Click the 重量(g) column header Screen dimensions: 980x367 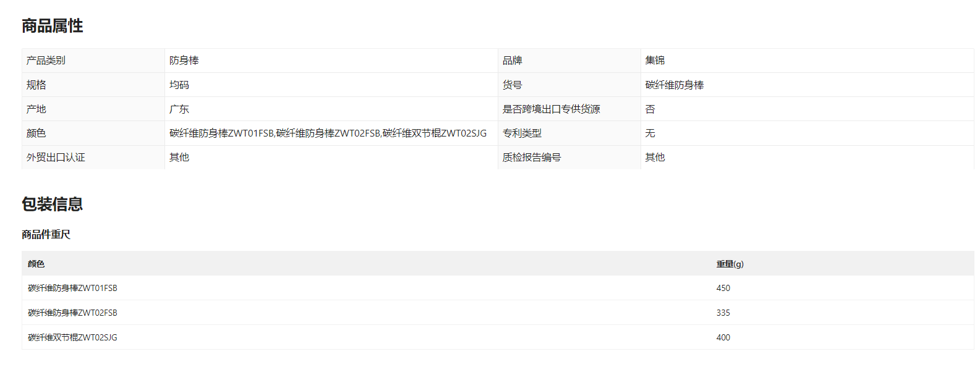point(730,264)
